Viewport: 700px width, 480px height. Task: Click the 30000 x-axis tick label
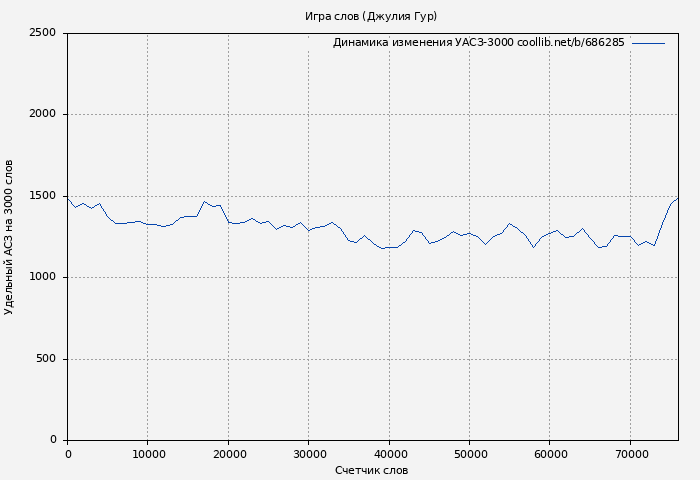(x=309, y=454)
